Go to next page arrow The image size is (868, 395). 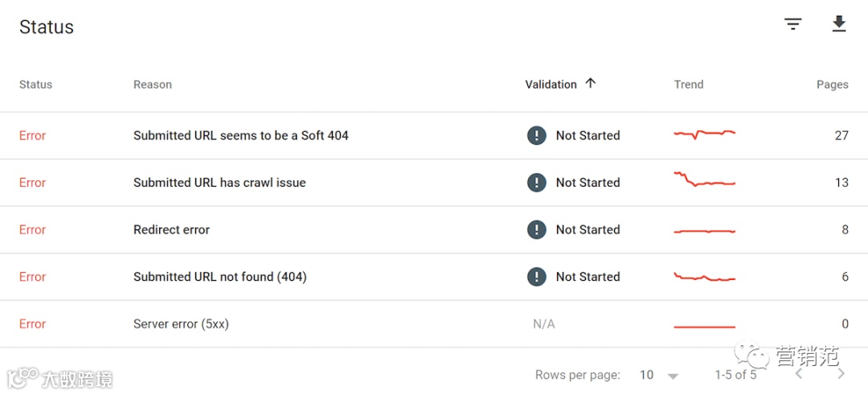pos(841,374)
